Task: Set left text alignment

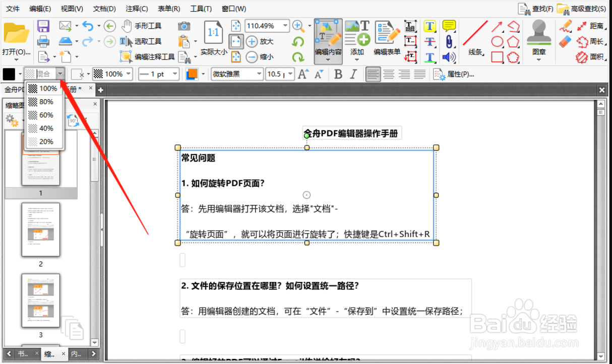Action: click(373, 75)
